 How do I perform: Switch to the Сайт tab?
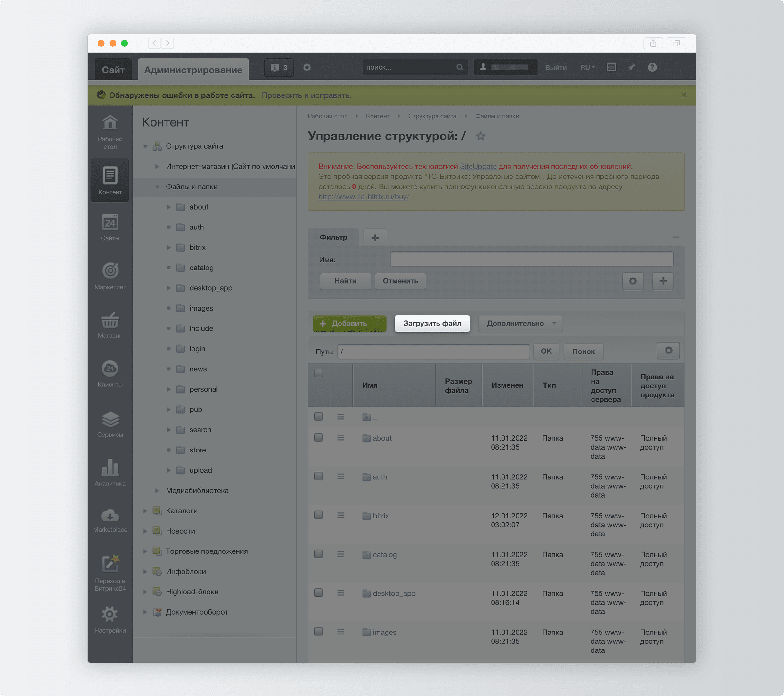click(x=113, y=70)
